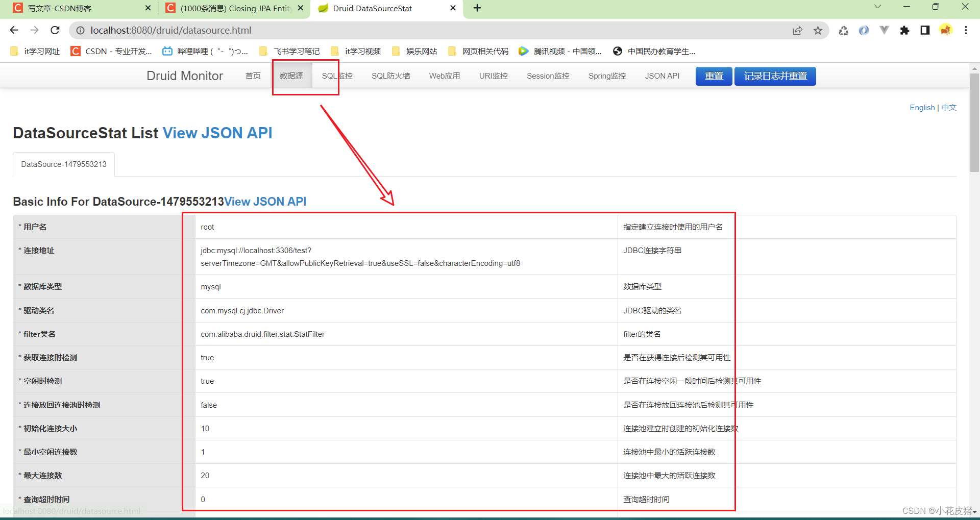Open the tab search dropdown arrow
980x520 pixels.
(877, 7)
